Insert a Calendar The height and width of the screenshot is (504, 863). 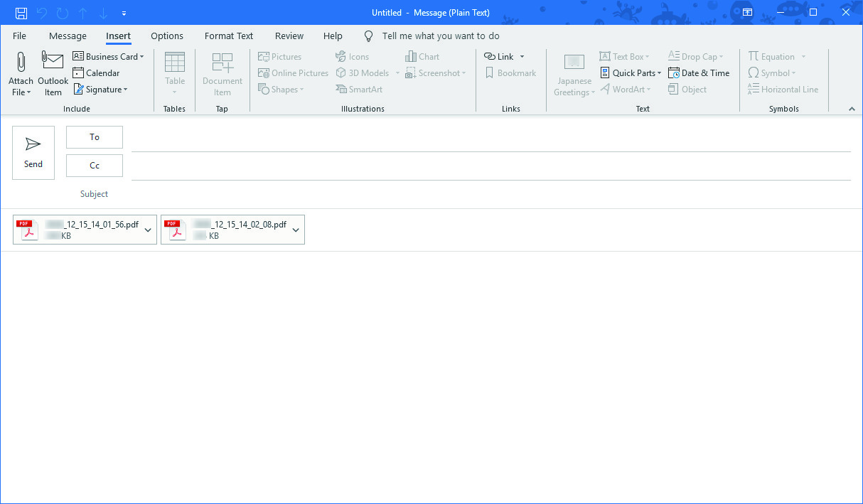[x=96, y=73]
